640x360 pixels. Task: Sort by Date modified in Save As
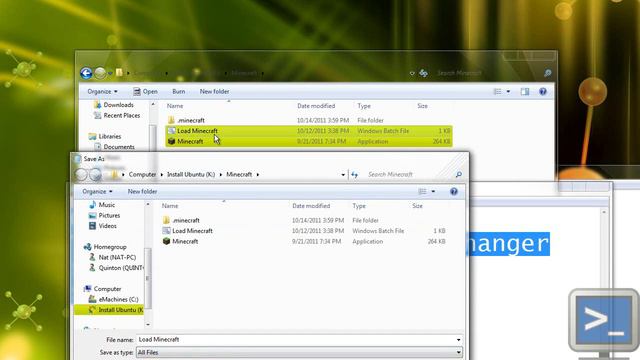pyautogui.click(x=311, y=206)
